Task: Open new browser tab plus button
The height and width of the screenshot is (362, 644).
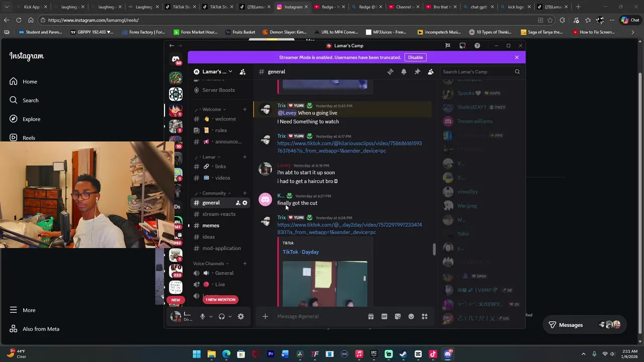Action: coord(578,7)
